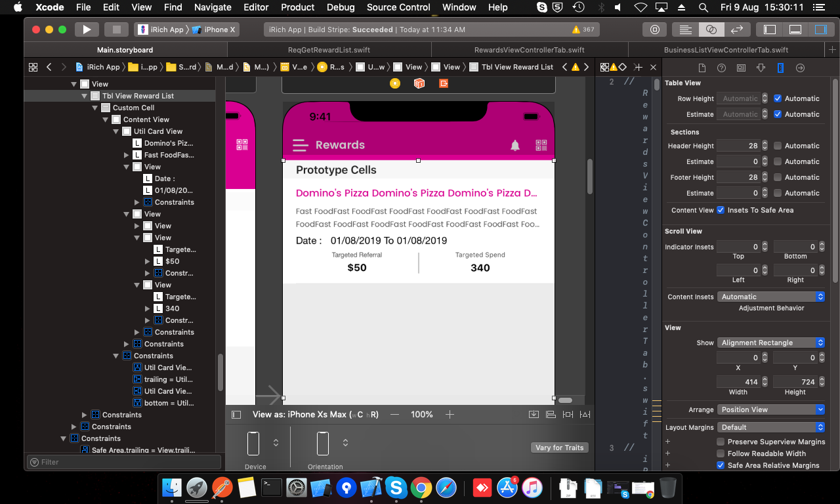Click the Vary for Traits button
This screenshot has width=840, height=504.
559,448
